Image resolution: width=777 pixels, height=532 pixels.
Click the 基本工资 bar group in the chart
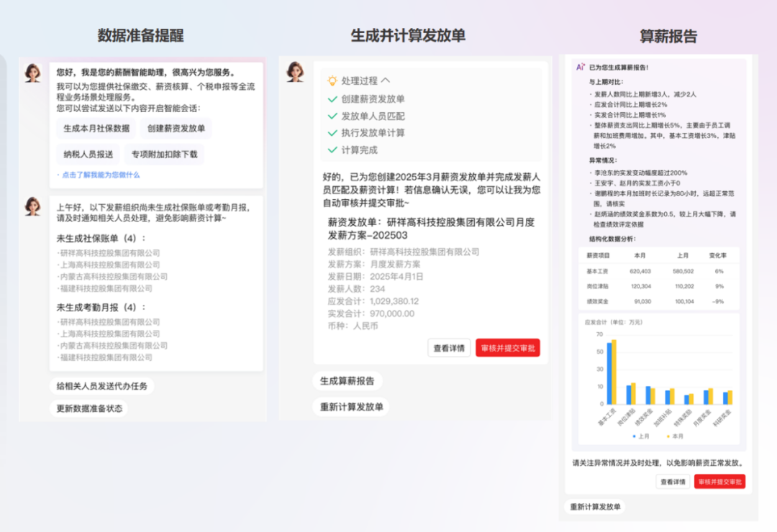click(612, 374)
